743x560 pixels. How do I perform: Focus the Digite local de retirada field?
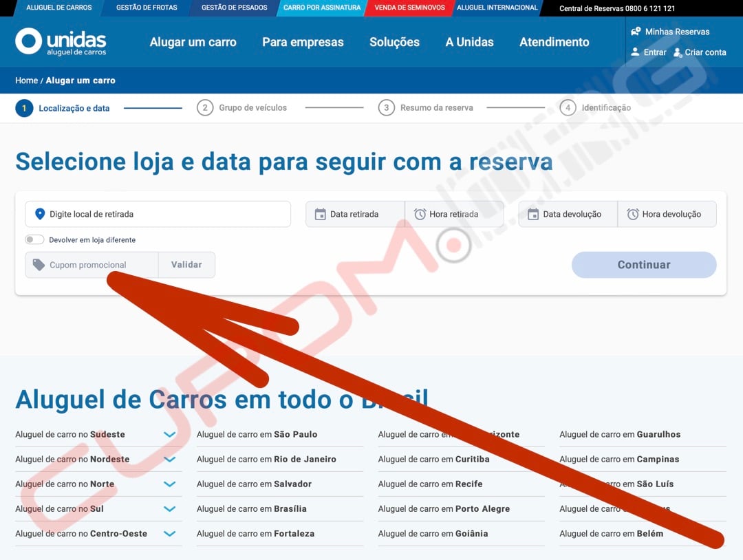click(x=158, y=214)
